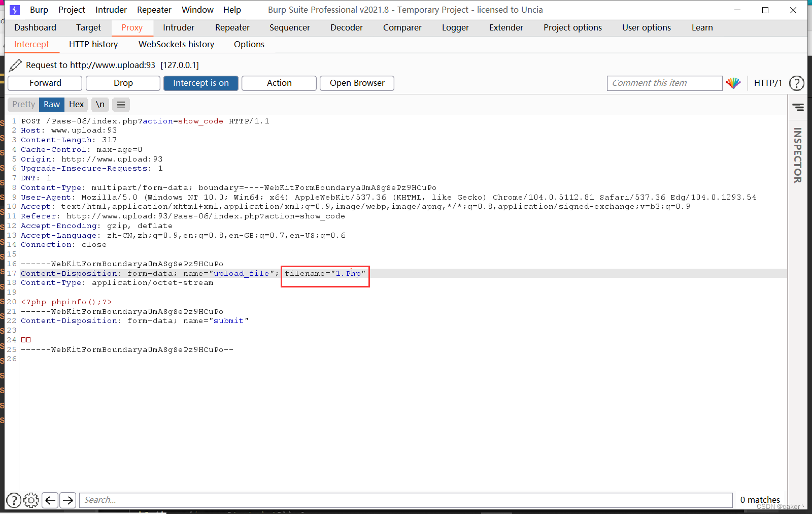
Task: Click the POST request line text
Action: coord(145,121)
